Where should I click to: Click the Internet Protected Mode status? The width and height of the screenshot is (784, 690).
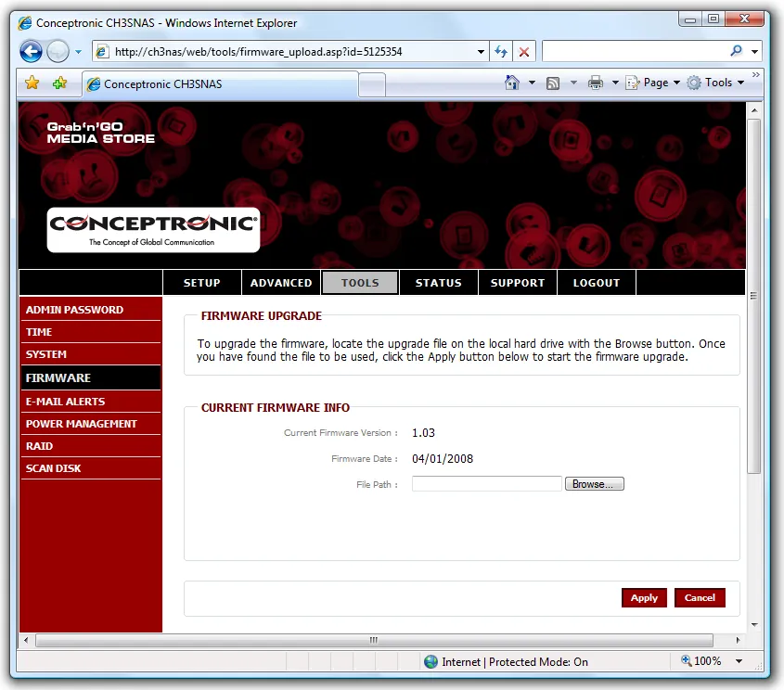point(506,662)
